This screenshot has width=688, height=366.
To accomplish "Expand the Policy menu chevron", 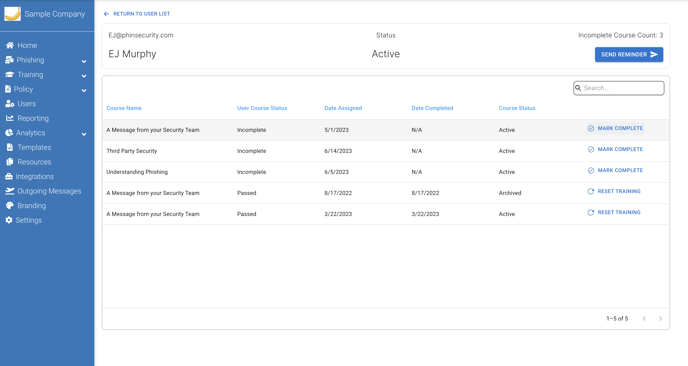I will click(84, 90).
